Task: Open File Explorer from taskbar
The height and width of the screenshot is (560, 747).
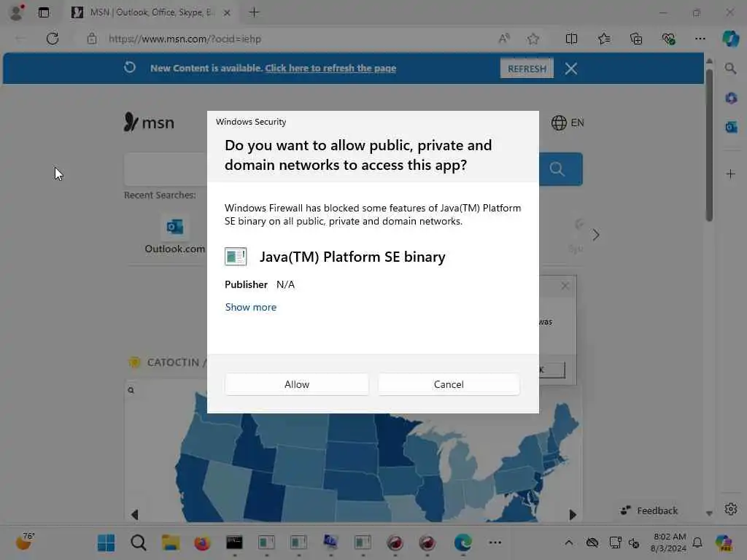Action: click(170, 542)
